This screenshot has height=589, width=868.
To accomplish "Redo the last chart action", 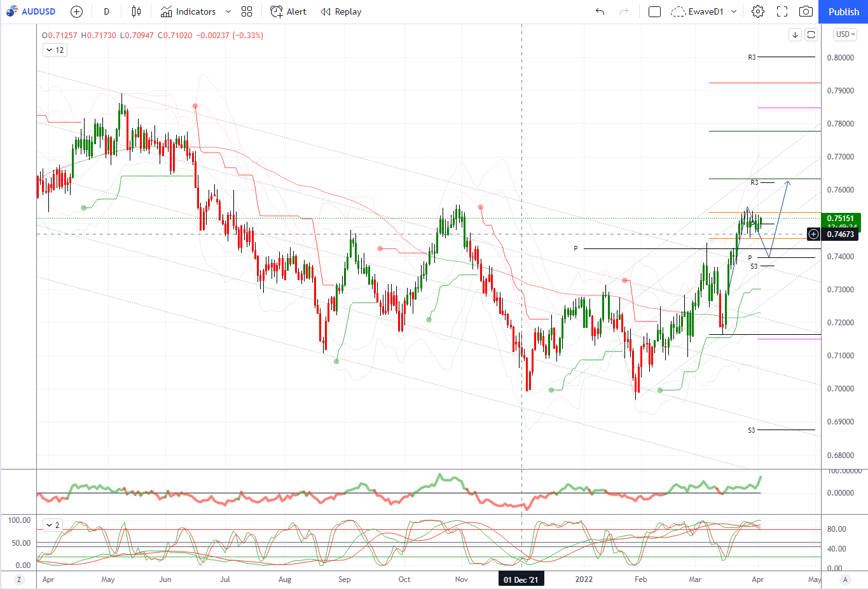I will (624, 11).
